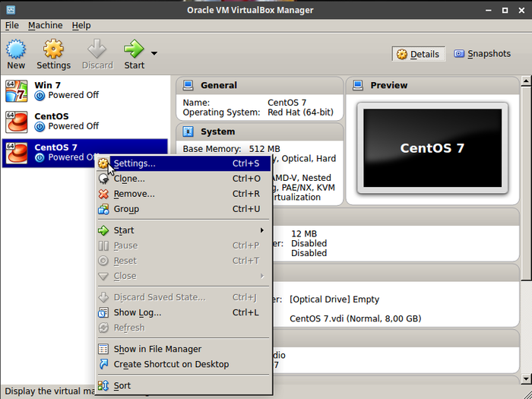Screen dimensions: 532x399
Task: Click 'Red Hat (64-bit)' operating system value
Action: (301, 112)
